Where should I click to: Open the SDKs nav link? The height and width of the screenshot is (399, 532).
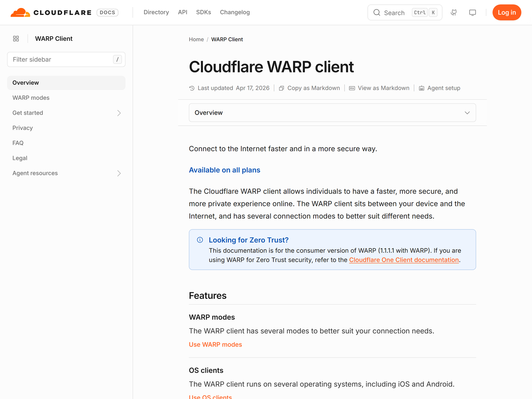(203, 12)
